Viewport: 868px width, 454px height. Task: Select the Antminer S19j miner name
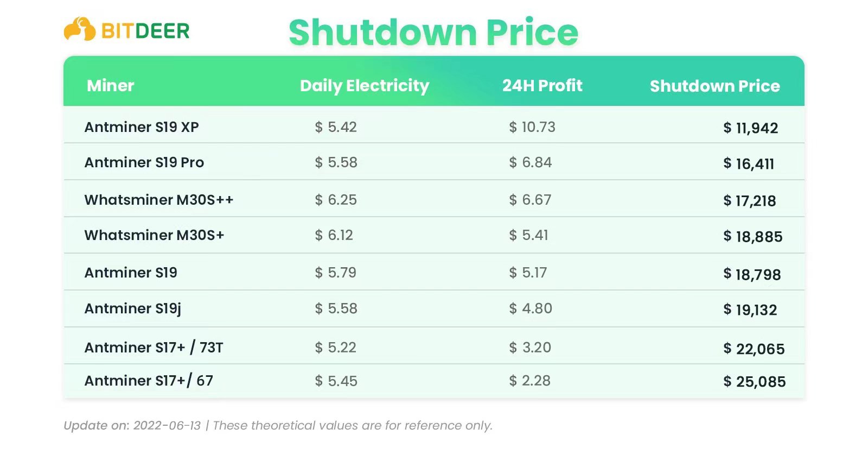[x=133, y=309]
